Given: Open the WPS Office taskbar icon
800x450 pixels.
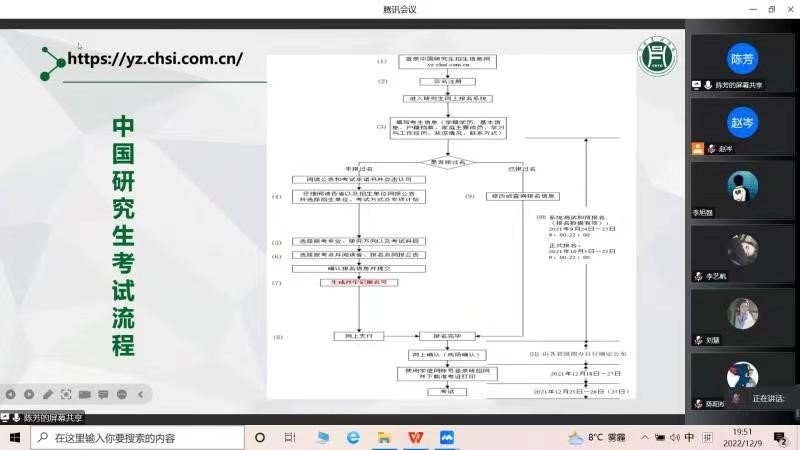Looking at the screenshot, I should click(x=415, y=437).
